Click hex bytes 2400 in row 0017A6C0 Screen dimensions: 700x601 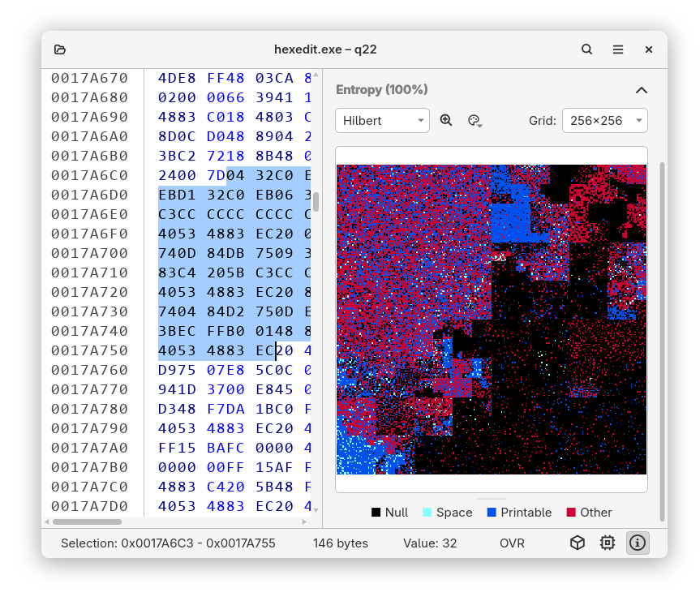177,175
